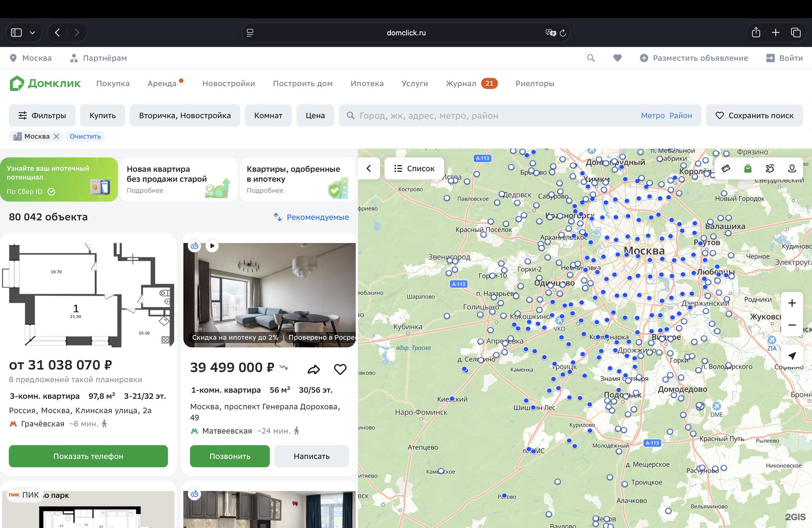Remove the Москва filter chip
The height and width of the screenshot is (528, 812).
coord(56,136)
